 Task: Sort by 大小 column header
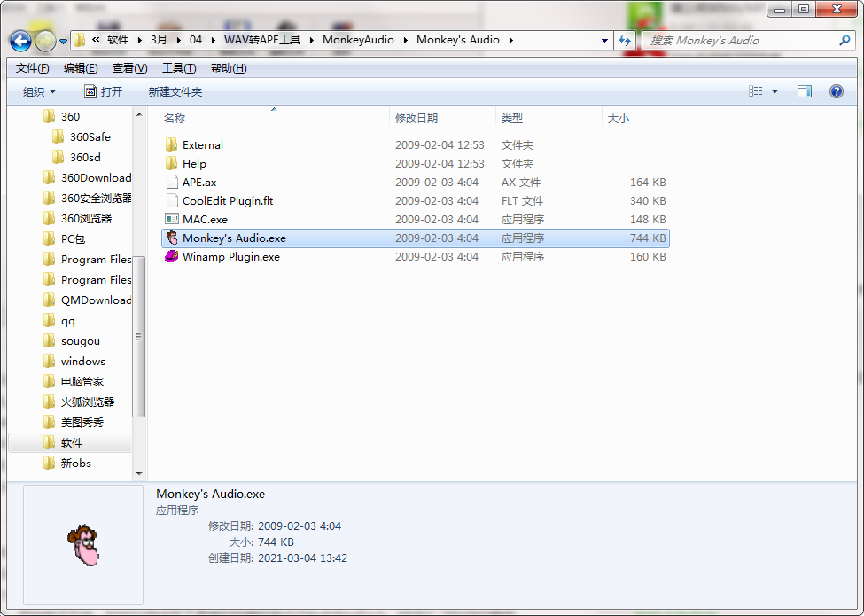[x=619, y=119]
